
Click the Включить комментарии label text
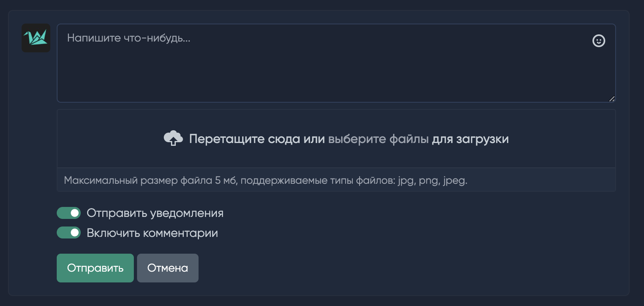click(152, 233)
